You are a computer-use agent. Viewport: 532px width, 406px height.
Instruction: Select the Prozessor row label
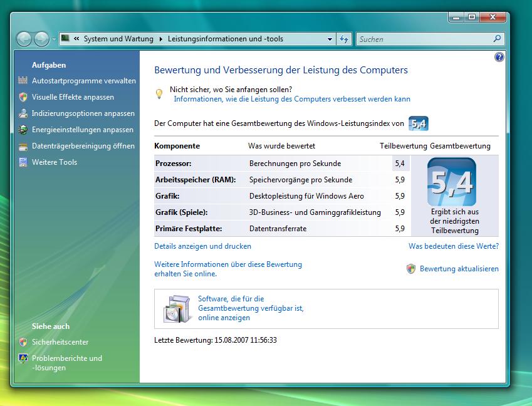(173, 164)
